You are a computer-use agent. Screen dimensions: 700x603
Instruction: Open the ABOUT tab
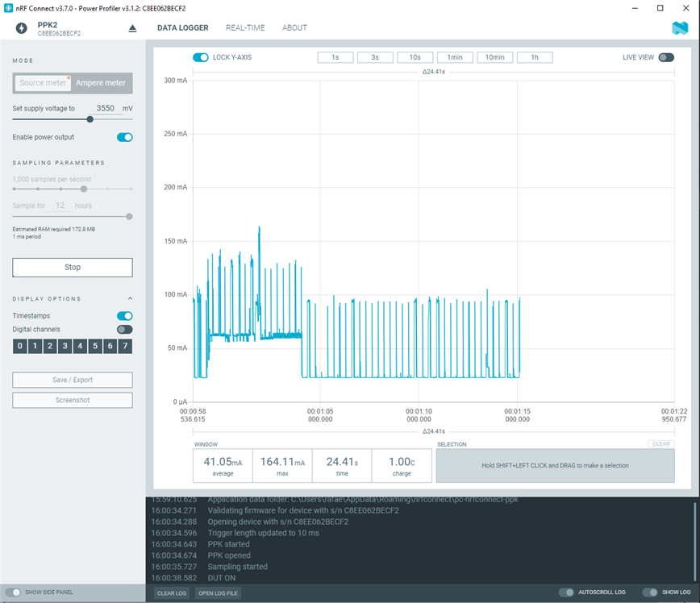pyautogui.click(x=294, y=27)
